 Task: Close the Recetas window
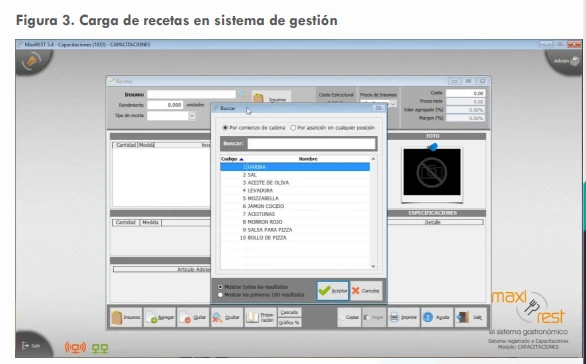click(482, 81)
